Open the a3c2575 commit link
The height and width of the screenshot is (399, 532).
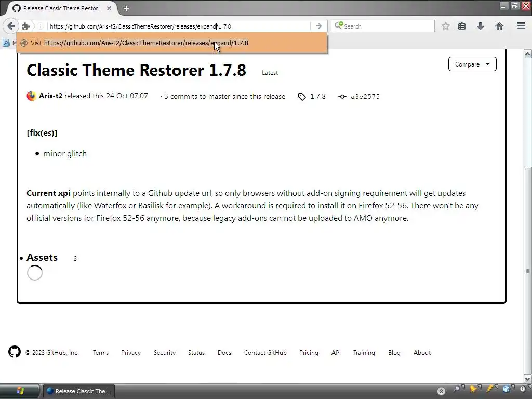tap(365, 96)
